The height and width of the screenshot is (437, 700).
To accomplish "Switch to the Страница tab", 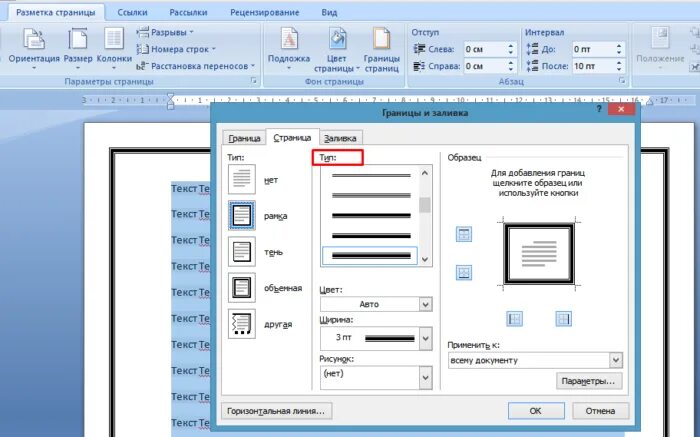I will (x=292, y=137).
